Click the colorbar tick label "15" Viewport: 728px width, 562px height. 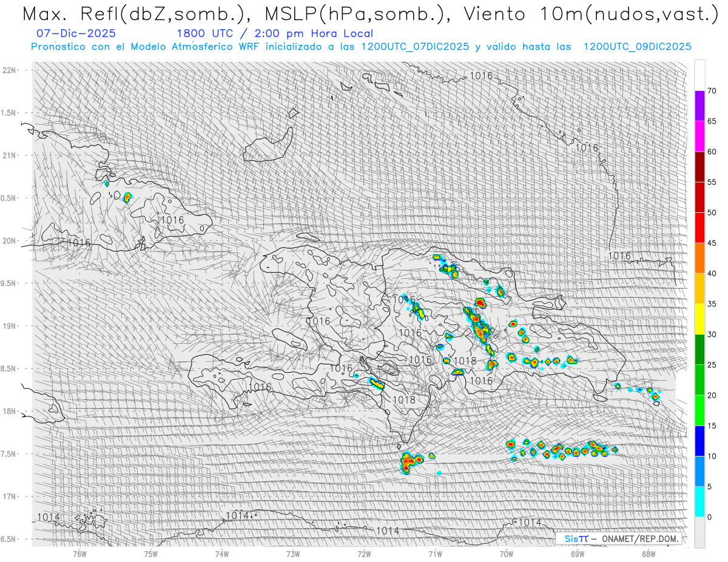(x=712, y=426)
